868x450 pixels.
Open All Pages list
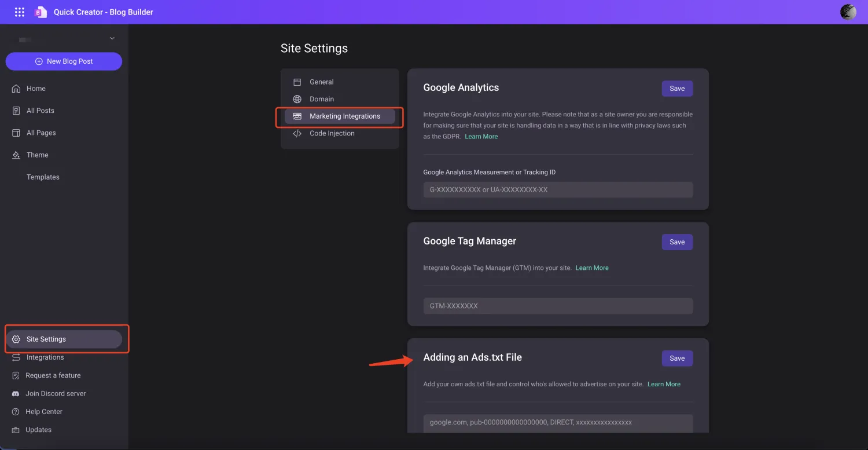pos(41,133)
